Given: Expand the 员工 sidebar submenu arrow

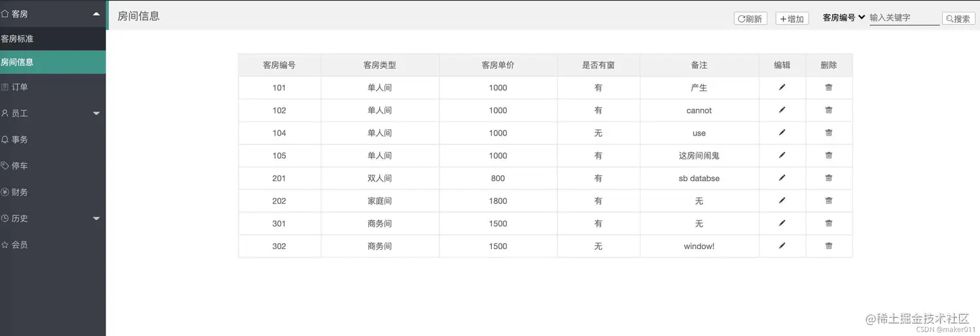Looking at the screenshot, I should click(96, 114).
